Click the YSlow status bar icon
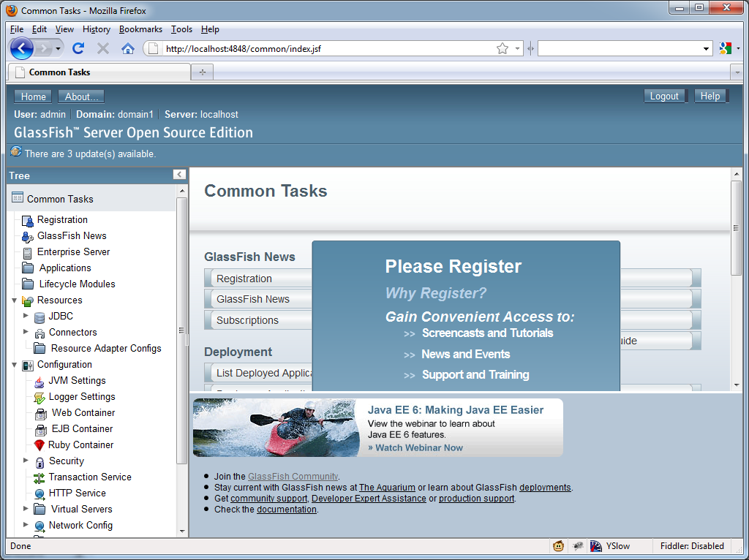This screenshot has height=560, width=749. 595,545
